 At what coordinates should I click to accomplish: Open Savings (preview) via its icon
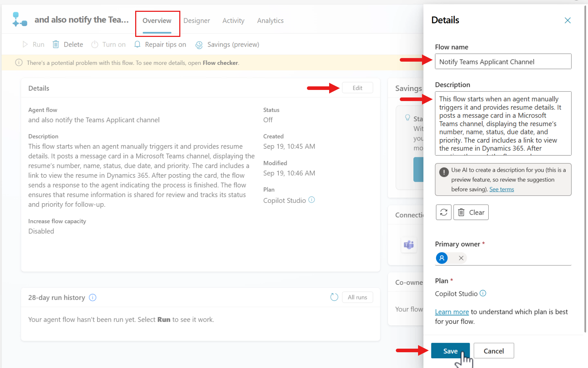click(199, 45)
